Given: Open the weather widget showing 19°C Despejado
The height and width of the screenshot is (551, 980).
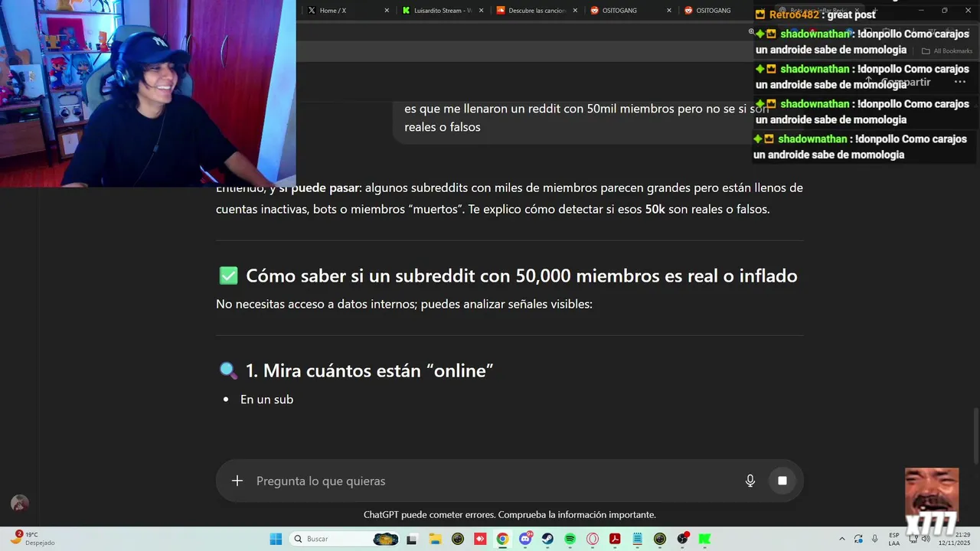Looking at the screenshot, I should click(x=34, y=539).
